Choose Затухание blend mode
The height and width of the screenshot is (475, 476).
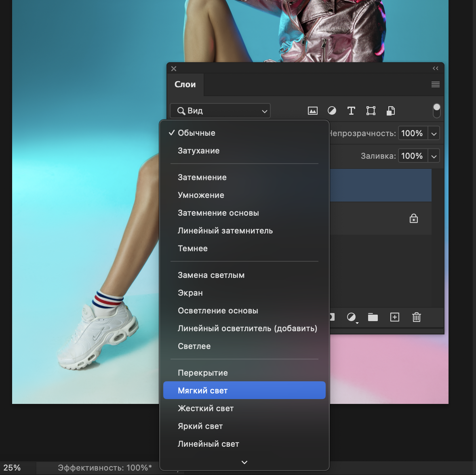coord(244,151)
